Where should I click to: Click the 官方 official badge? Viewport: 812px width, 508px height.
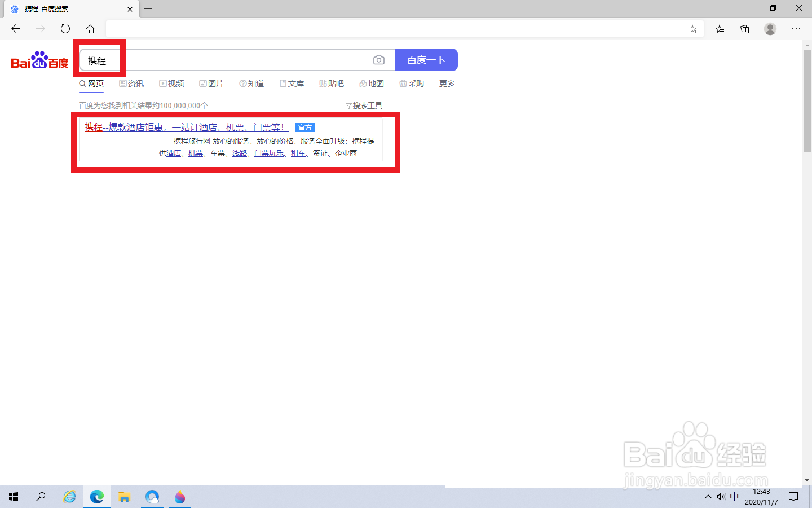[305, 128]
